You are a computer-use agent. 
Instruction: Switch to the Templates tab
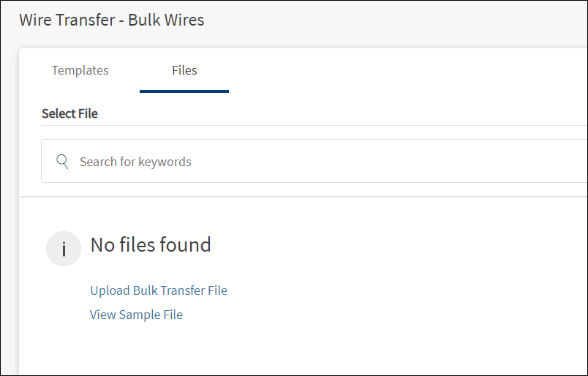click(80, 70)
